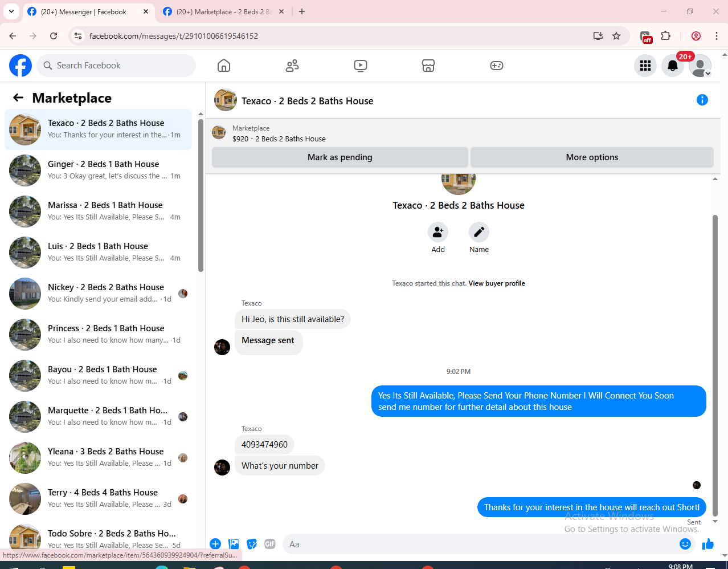
Task: Attach a photo using the image icon
Action: point(234,544)
